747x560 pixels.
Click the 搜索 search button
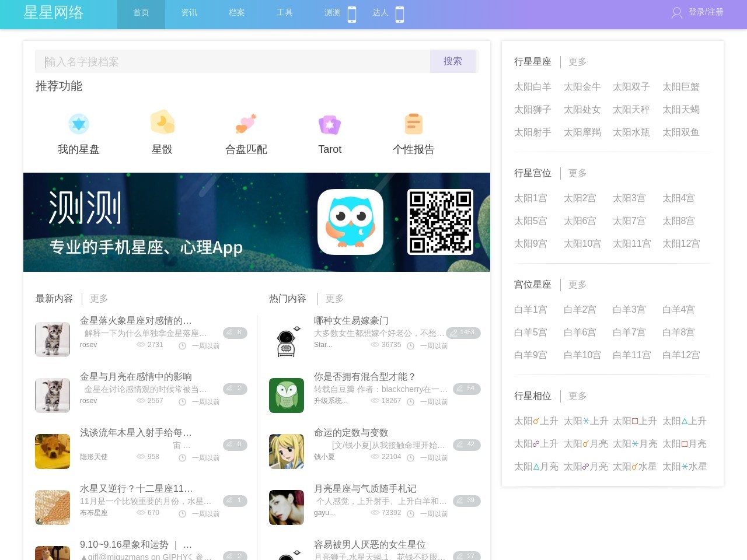coord(453,61)
